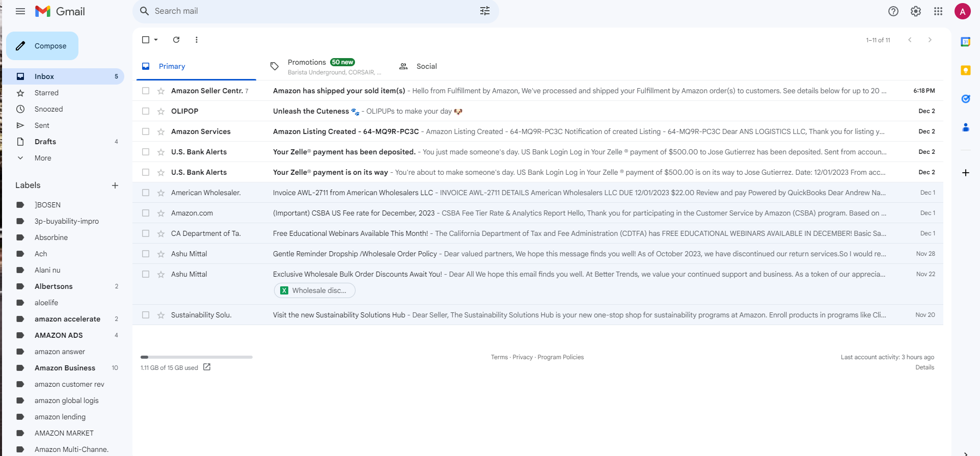Switch to the Promotions tab
The image size is (980, 456).
326,66
